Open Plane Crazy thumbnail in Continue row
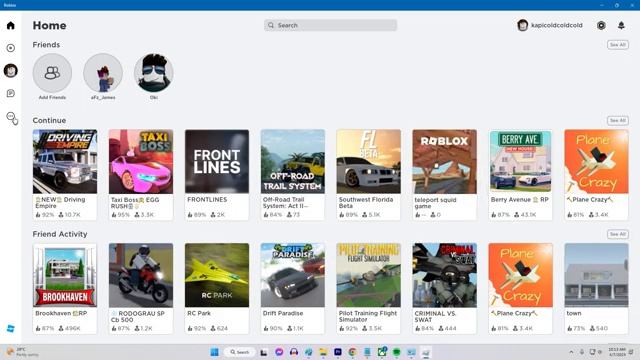The height and width of the screenshot is (360, 640). (x=596, y=162)
